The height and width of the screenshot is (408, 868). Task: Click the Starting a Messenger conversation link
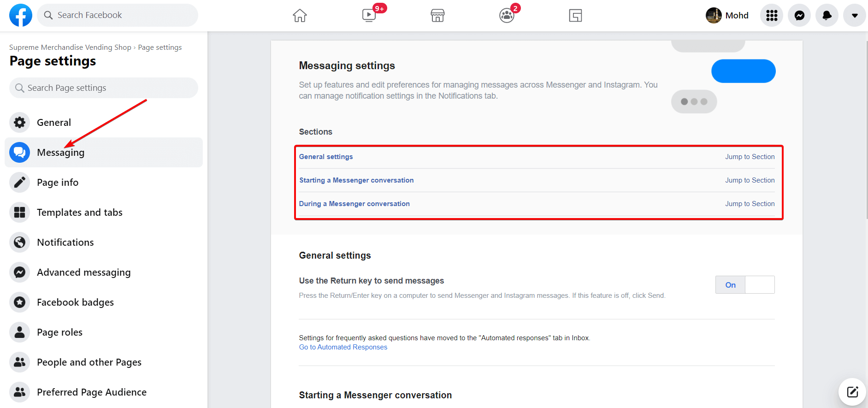tap(356, 180)
